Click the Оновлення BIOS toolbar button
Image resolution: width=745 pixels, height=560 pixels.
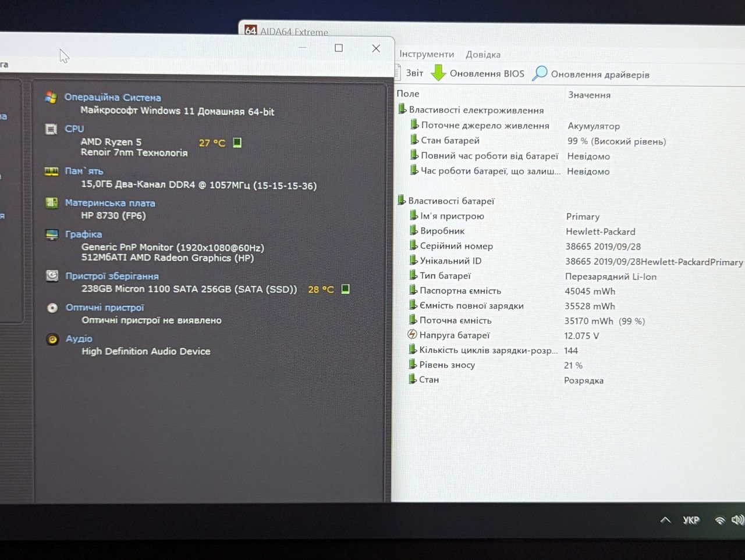tap(478, 74)
